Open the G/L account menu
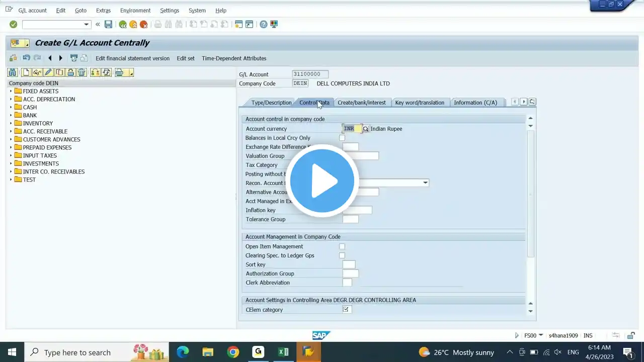This screenshot has height=362, width=644. tap(32, 10)
